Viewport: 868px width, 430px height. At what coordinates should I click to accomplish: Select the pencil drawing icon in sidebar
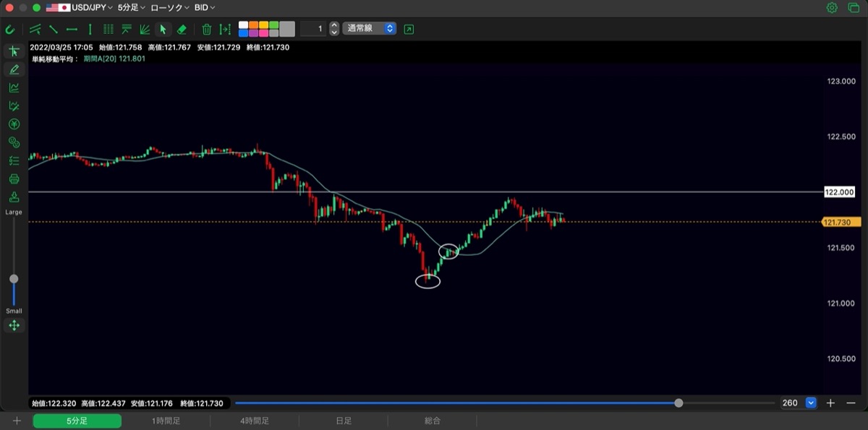click(x=14, y=69)
